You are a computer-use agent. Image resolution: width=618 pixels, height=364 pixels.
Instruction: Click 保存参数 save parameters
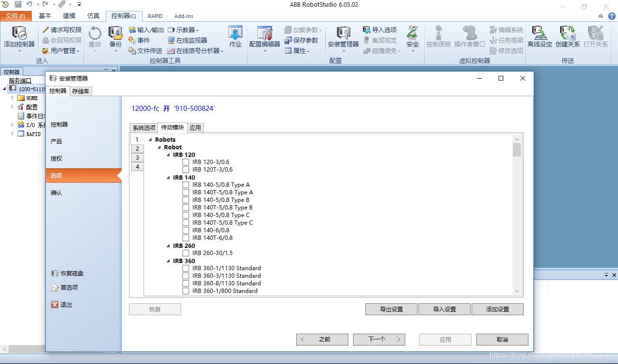[x=301, y=40]
